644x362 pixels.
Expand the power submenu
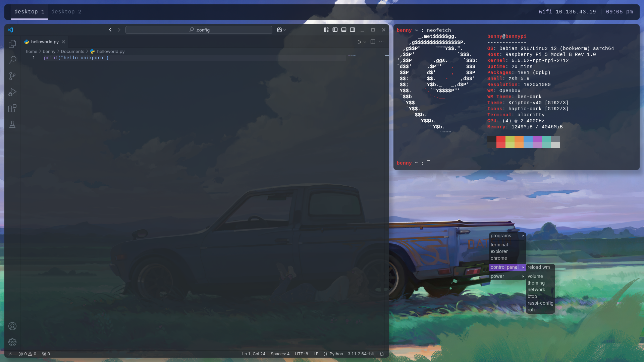(507, 276)
